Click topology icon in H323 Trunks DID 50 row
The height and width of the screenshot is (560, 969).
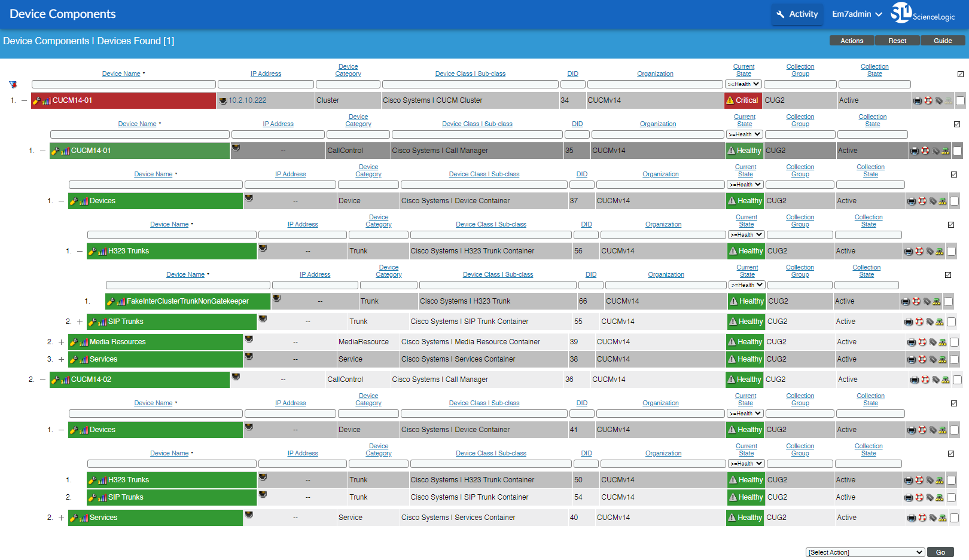940,480
